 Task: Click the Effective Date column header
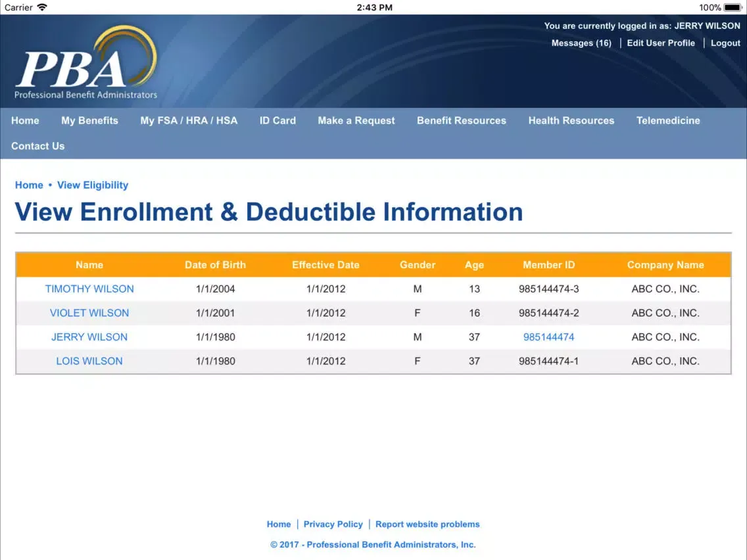tap(326, 265)
